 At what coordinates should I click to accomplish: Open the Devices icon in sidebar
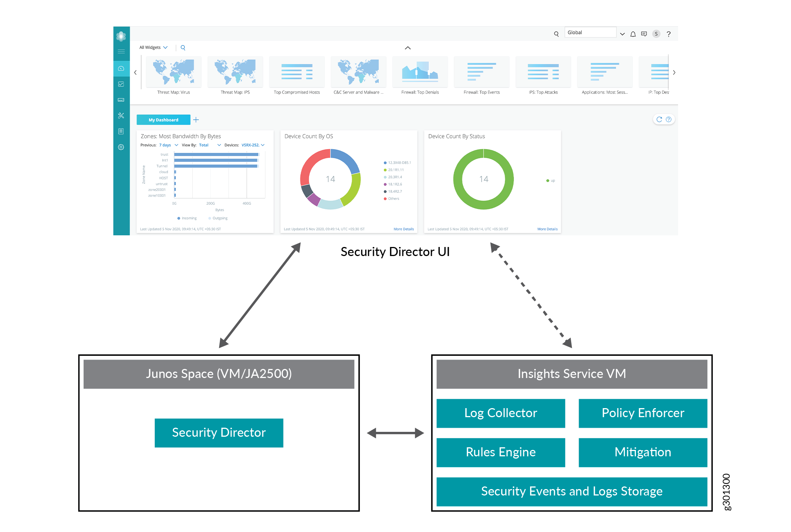click(x=121, y=100)
